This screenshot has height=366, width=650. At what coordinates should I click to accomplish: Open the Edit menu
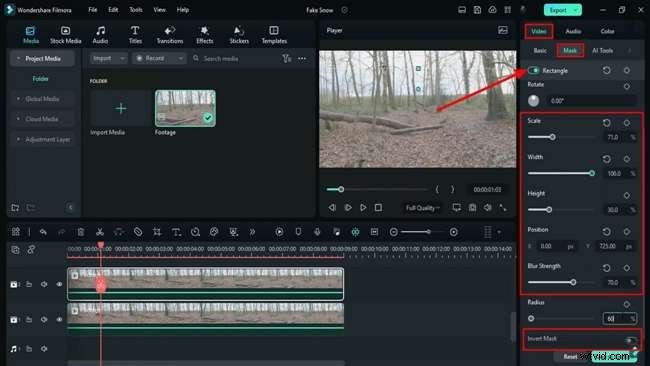113,10
